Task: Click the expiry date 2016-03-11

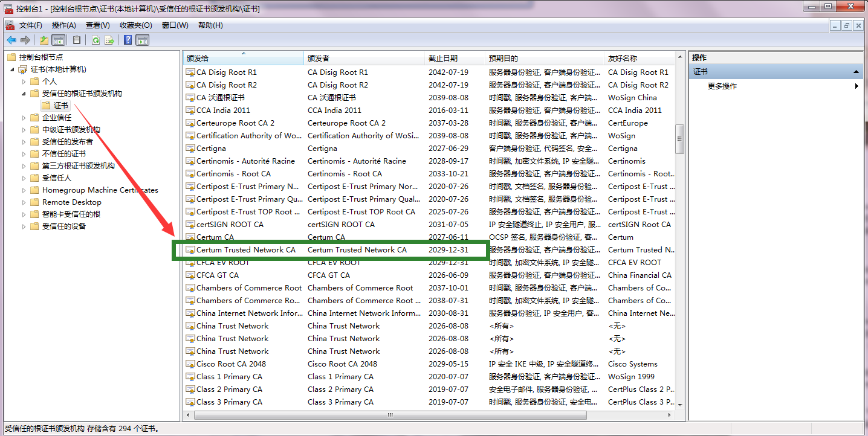Action: 449,111
